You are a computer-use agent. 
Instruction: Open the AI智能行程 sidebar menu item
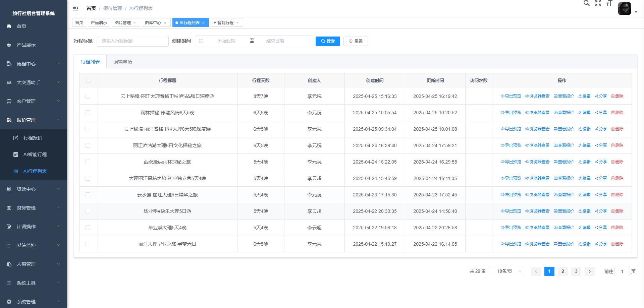(x=35, y=155)
